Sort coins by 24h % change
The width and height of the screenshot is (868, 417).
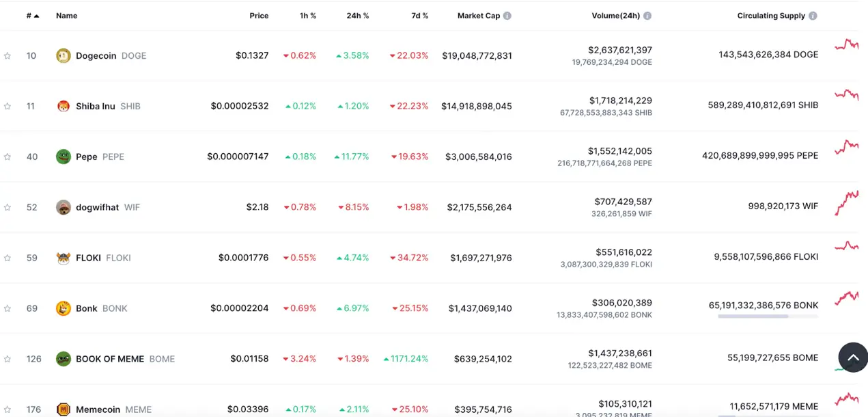(x=357, y=16)
